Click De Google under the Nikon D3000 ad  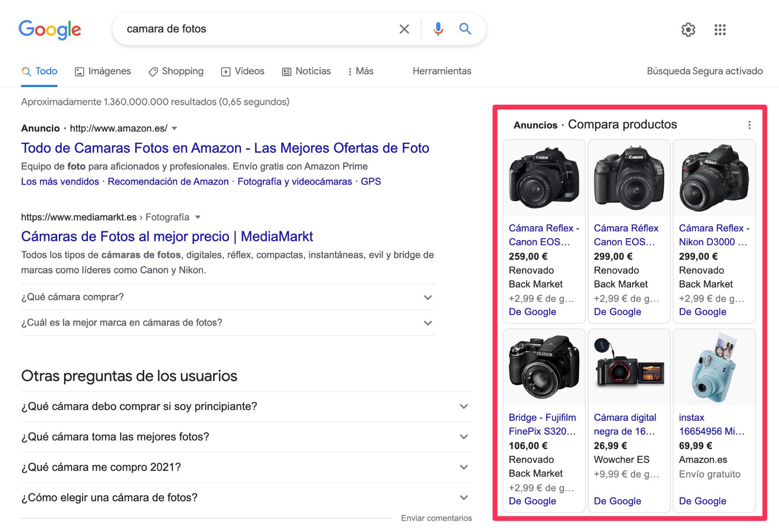702,312
